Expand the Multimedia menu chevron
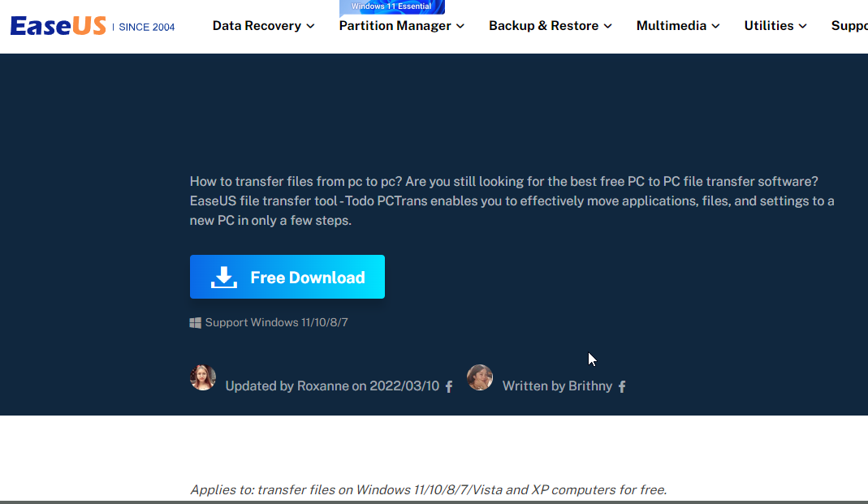 click(x=716, y=26)
